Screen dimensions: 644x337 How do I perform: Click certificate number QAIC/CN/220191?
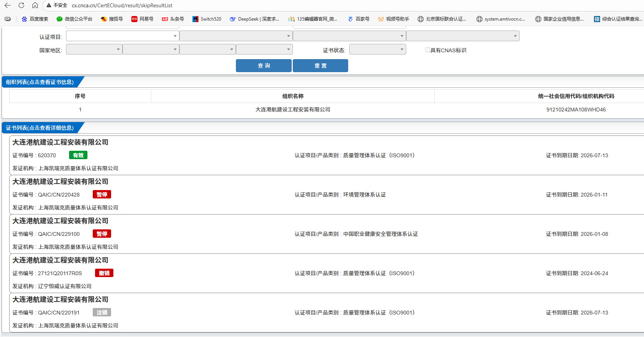59,313
